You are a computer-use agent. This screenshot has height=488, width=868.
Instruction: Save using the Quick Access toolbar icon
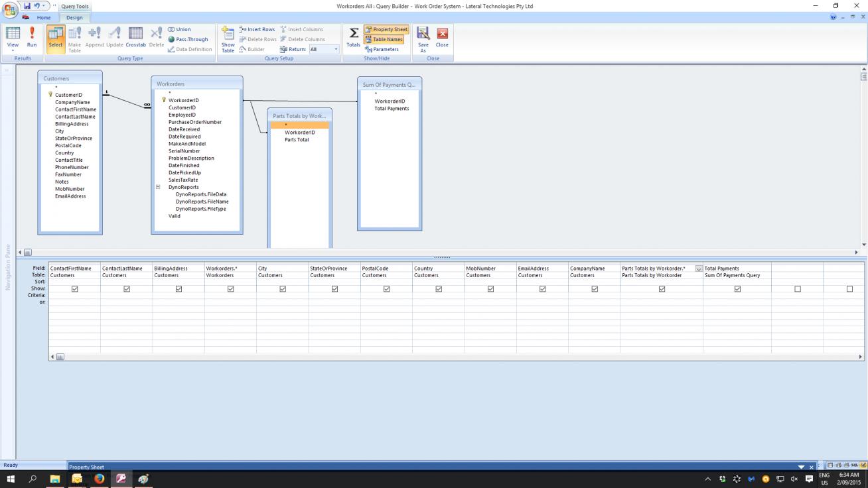pos(27,6)
